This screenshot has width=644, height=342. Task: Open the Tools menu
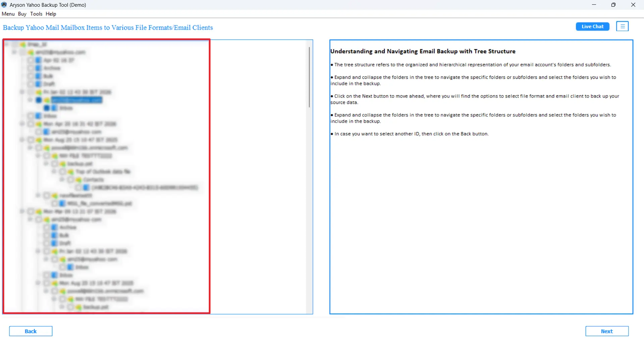(x=36, y=14)
